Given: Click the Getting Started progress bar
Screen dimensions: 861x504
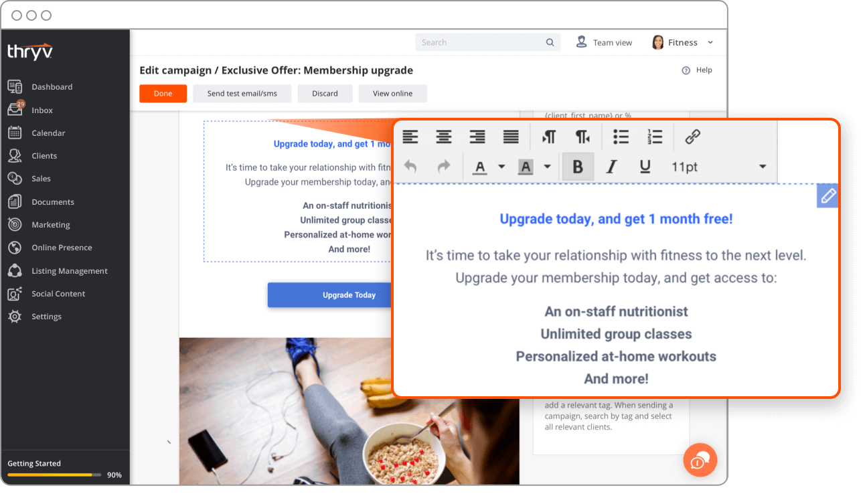Looking at the screenshot, I should (x=54, y=475).
